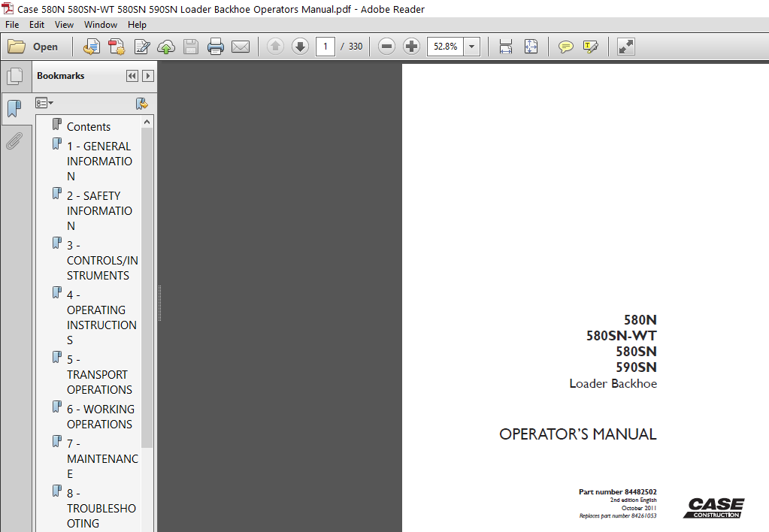The width and height of the screenshot is (769, 532).
Task: Send the file by email envelope icon
Action: click(x=241, y=47)
